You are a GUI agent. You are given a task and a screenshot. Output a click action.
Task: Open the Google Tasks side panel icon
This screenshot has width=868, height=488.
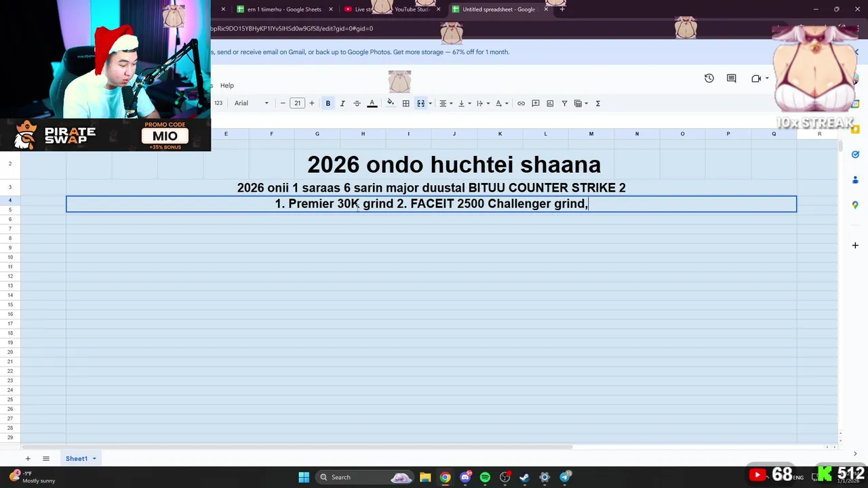click(x=855, y=155)
